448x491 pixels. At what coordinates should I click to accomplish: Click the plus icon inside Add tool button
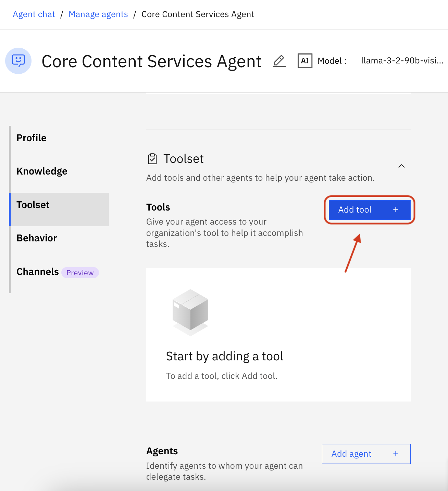(396, 209)
